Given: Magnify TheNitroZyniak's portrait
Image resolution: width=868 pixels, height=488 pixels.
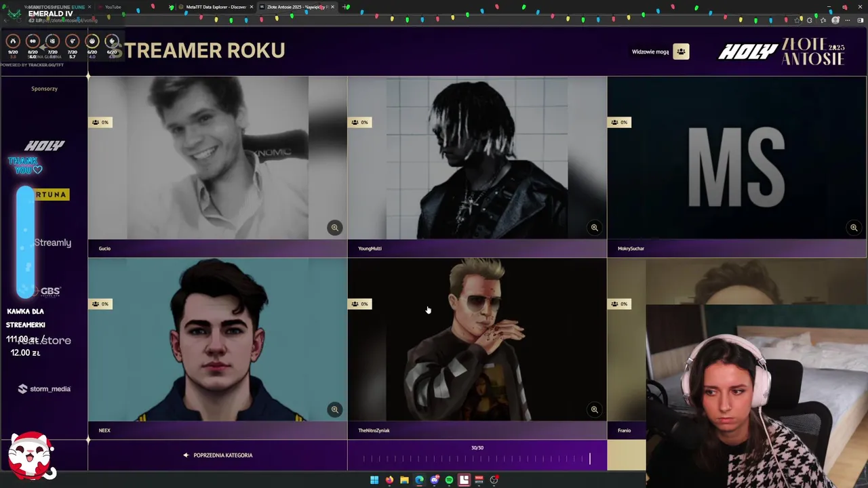Looking at the screenshot, I should pyautogui.click(x=594, y=409).
